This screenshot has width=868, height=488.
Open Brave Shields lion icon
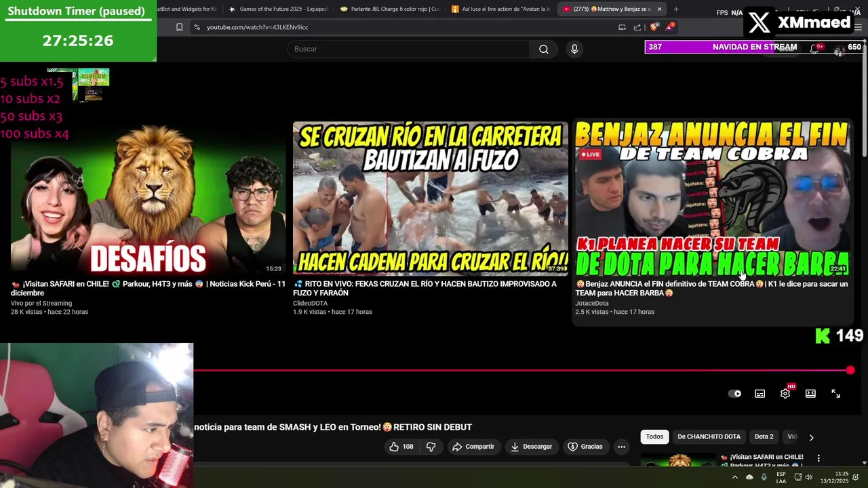pyautogui.click(x=654, y=27)
